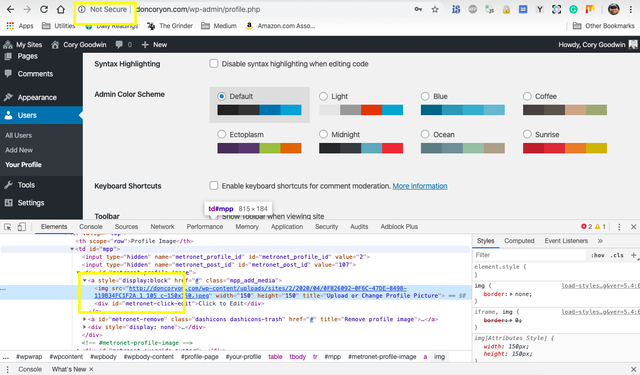Open the DevTools customize menu
This screenshot has width=640, height=375.
tap(619, 227)
